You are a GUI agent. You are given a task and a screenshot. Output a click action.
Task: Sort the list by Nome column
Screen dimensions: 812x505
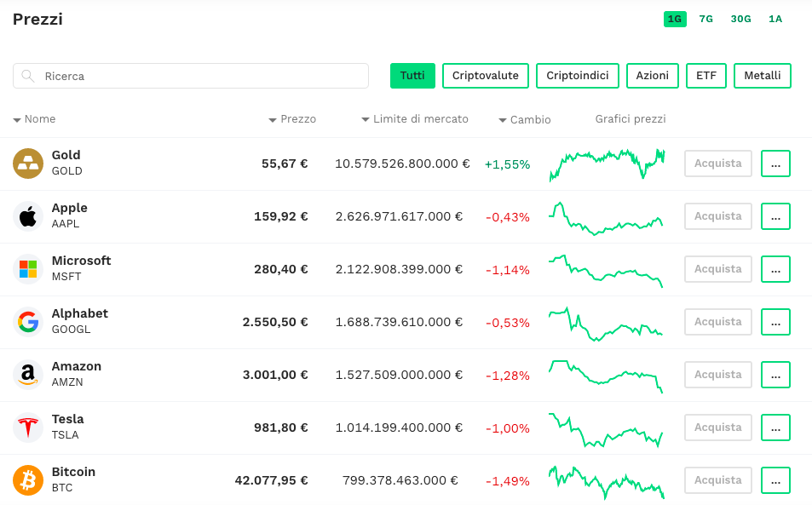(34, 119)
